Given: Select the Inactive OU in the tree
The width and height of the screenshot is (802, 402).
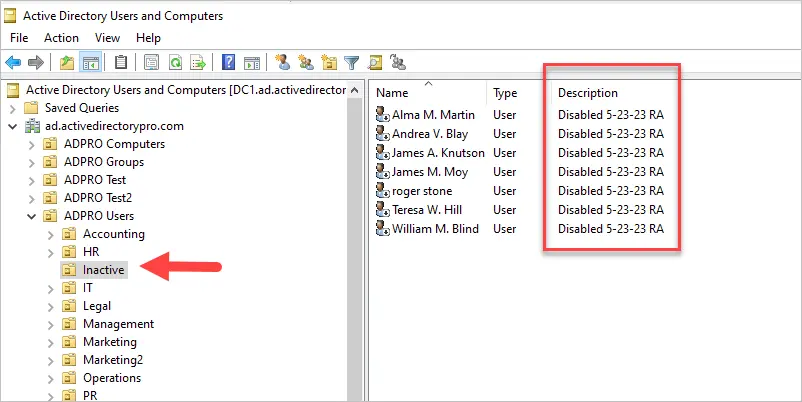Looking at the screenshot, I should (x=103, y=270).
